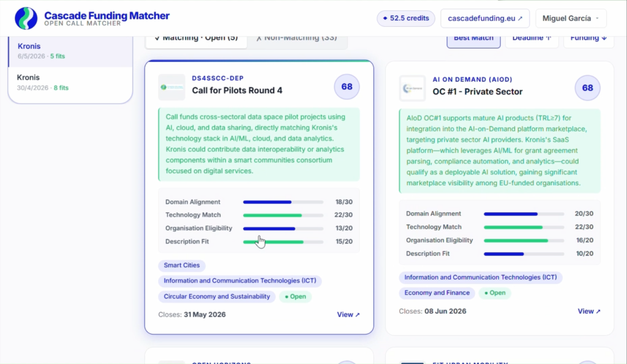This screenshot has height=364, width=627.
Task: Sort results by Funding descending
Action: coord(588,39)
